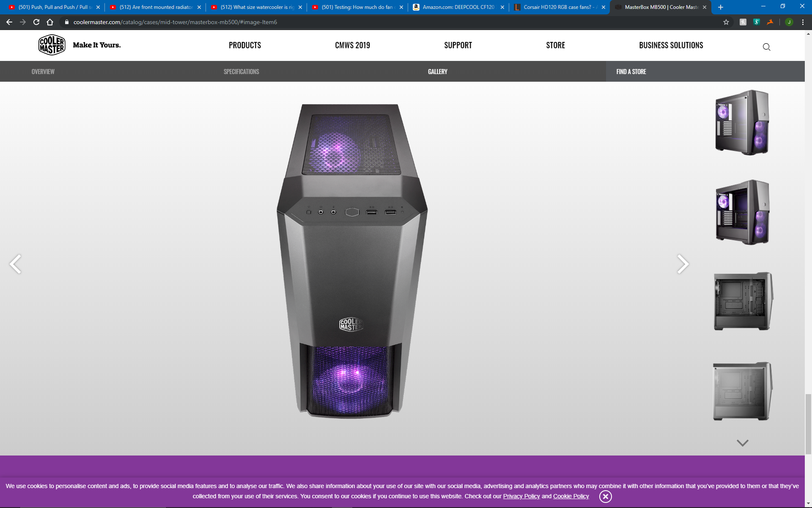812x508 pixels.
Task: Click the green extension icon in toolbar
Action: 757,22
